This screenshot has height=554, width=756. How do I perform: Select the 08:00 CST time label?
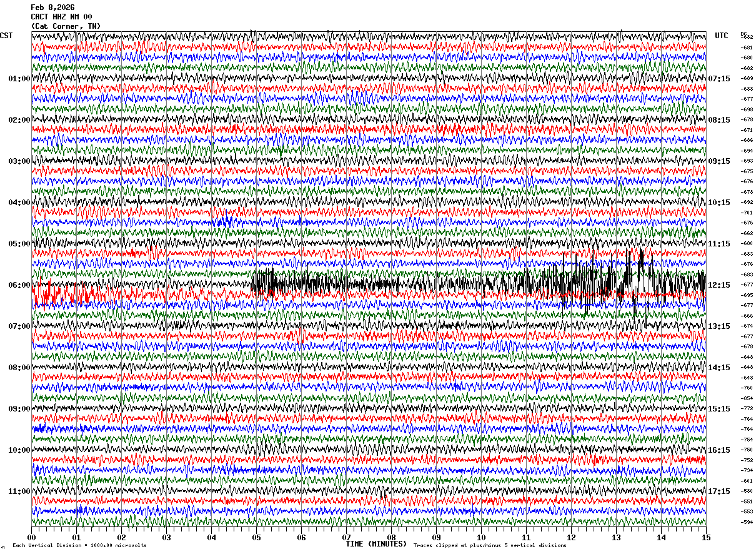coord(19,368)
